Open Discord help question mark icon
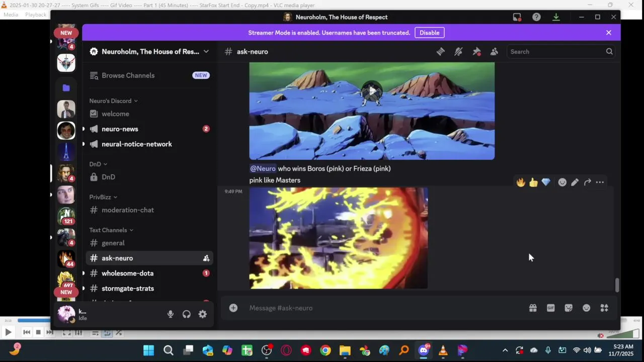The width and height of the screenshot is (644, 362). tap(536, 17)
